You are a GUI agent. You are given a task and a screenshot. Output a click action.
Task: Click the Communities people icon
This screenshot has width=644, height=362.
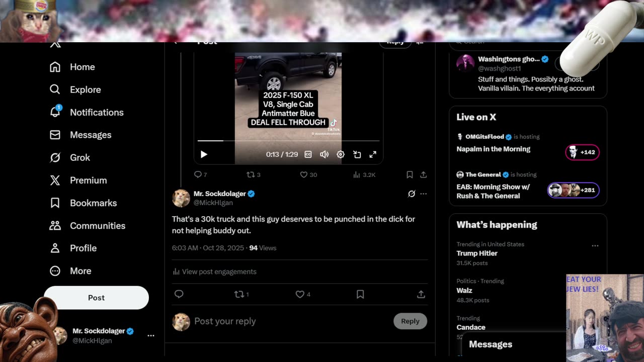pos(55,225)
